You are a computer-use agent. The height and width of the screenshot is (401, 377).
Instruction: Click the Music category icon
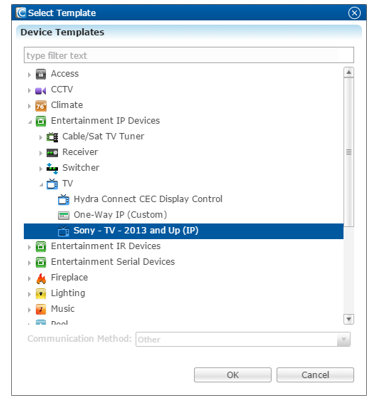point(41,309)
